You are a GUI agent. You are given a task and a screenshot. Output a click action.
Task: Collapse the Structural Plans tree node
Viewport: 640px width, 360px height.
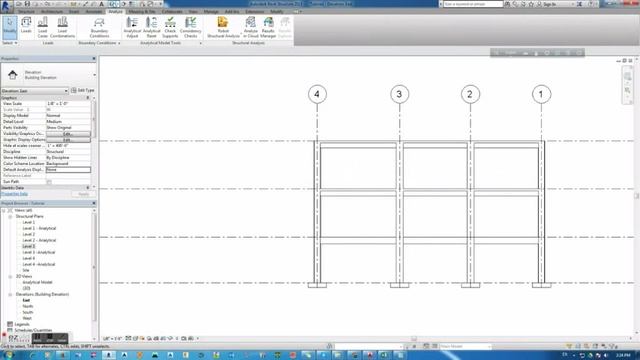10,216
